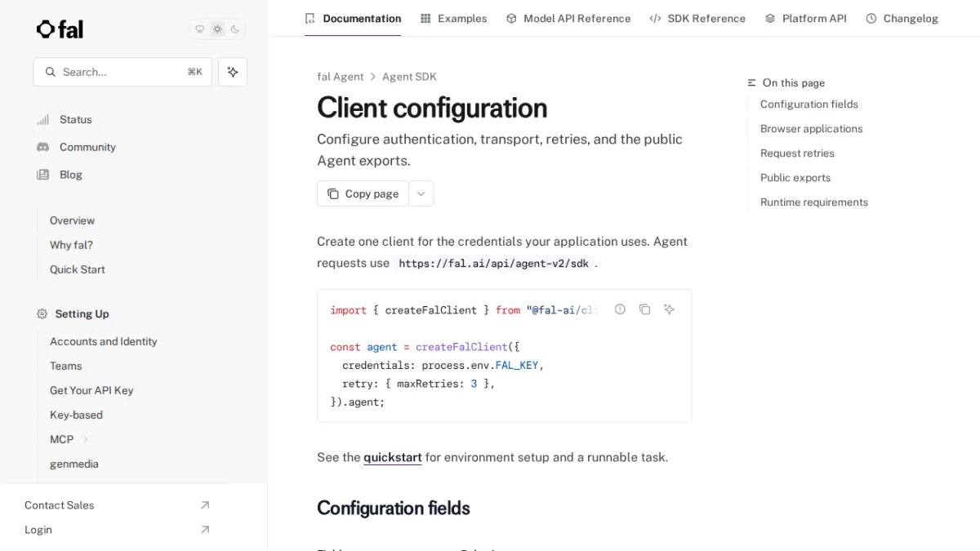Open the Key-based page
Viewport: 980px width, 551px height.
click(76, 415)
